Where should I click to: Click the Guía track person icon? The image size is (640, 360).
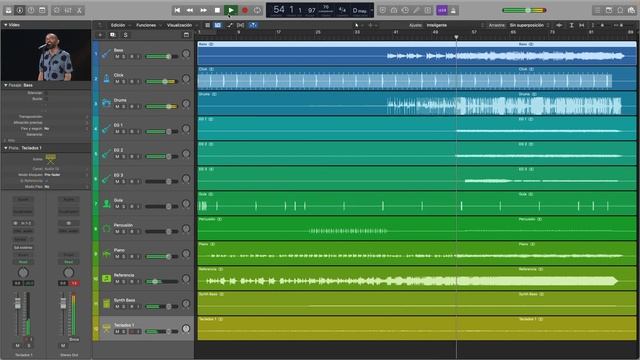click(106, 203)
